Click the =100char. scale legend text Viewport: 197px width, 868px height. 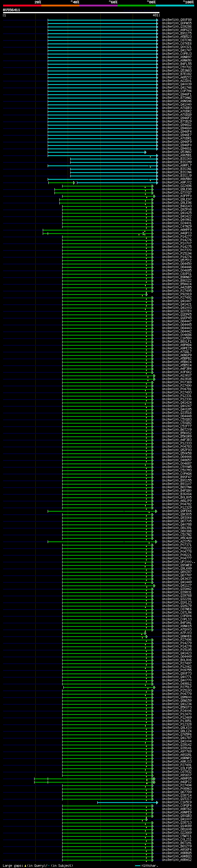(150, 865)
